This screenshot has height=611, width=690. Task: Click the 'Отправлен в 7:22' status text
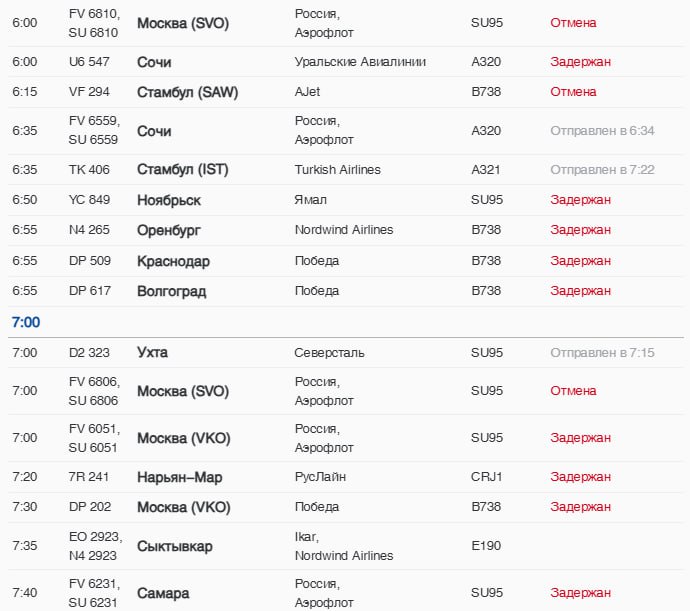(x=602, y=170)
